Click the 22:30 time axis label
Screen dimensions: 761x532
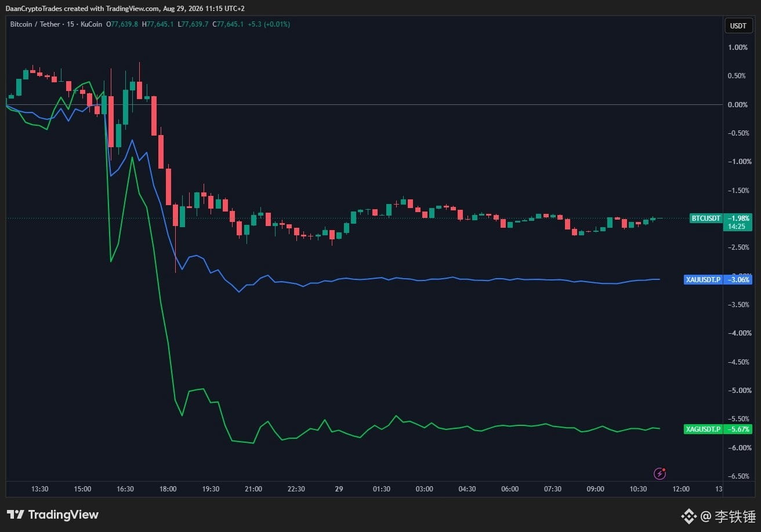click(x=296, y=489)
